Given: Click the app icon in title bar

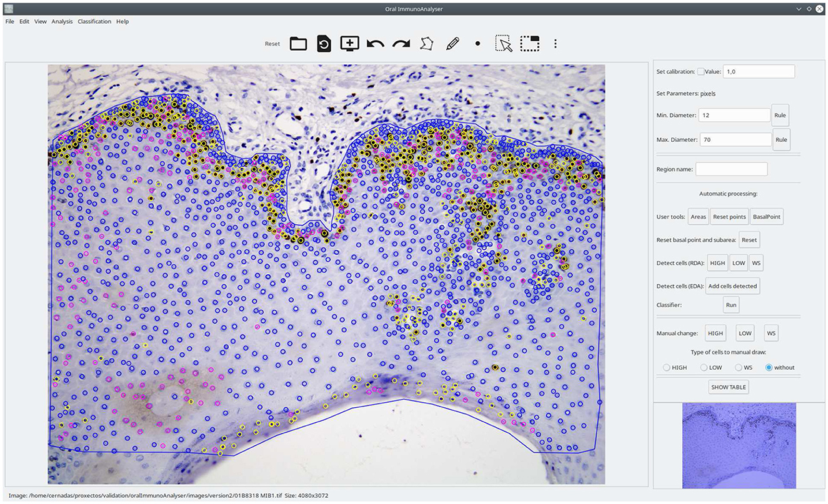Looking at the screenshot, I should pyautogui.click(x=8, y=8).
